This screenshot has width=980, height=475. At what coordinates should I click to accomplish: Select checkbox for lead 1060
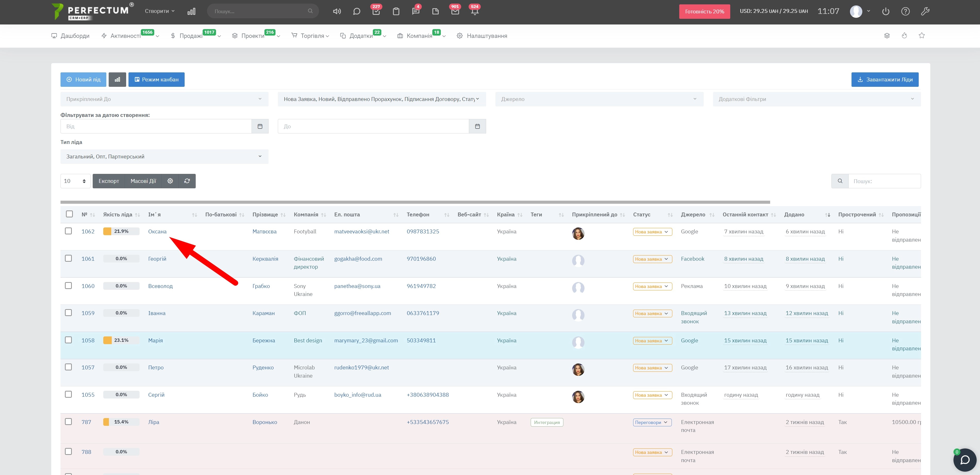(x=68, y=285)
